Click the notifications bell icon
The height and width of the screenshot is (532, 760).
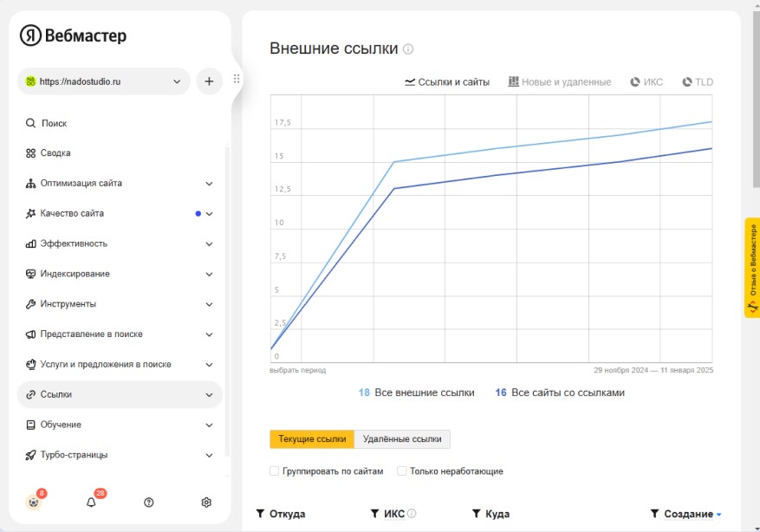(x=91, y=502)
